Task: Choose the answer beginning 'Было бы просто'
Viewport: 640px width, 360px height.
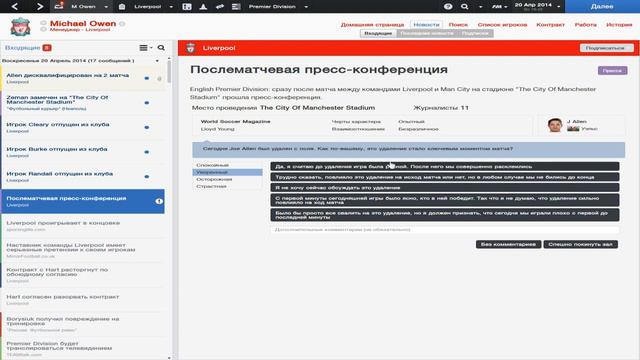Action: click(x=444, y=215)
